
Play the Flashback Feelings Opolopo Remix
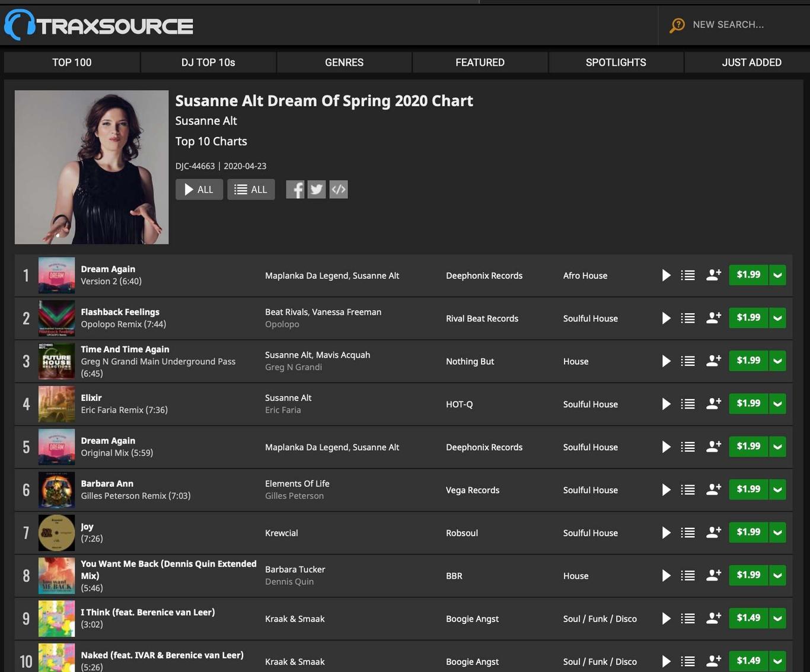click(x=666, y=319)
